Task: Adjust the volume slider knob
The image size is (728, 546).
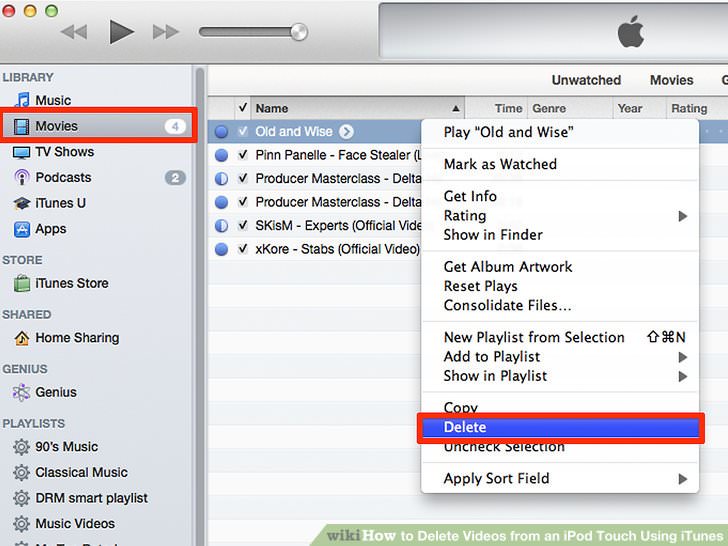Action: (299, 32)
